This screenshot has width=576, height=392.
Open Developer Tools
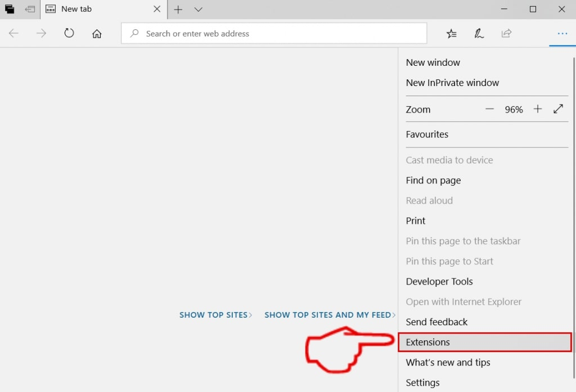tap(487, 281)
